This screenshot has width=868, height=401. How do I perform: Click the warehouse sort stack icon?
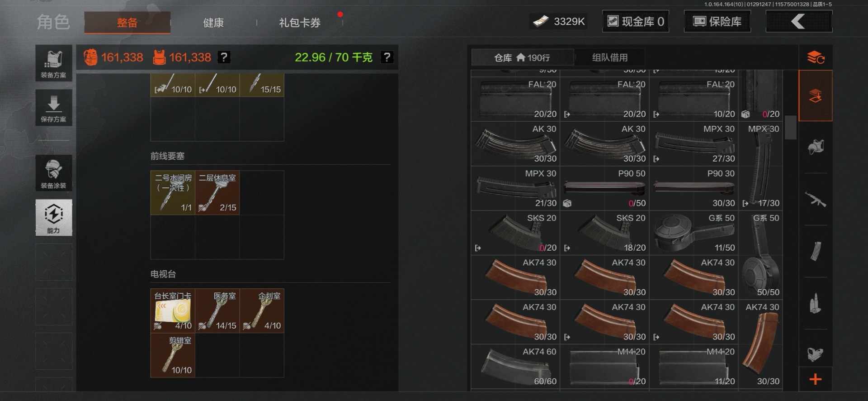tap(816, 57)
